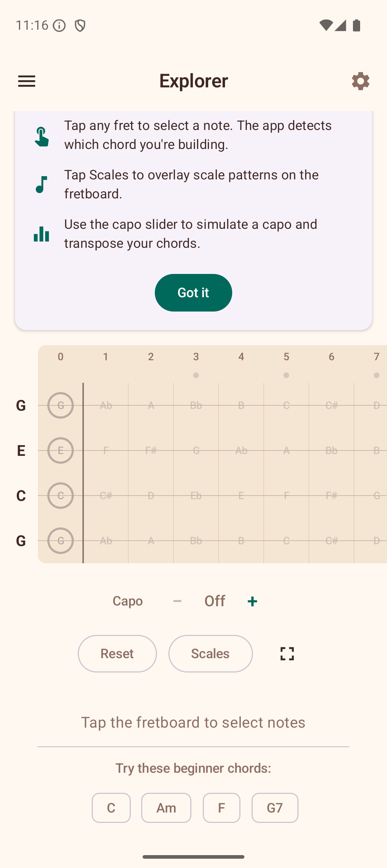Viewport: 387px width, 868px height.
Task: Reset the fretboard selection
Action: coord(117,654)
